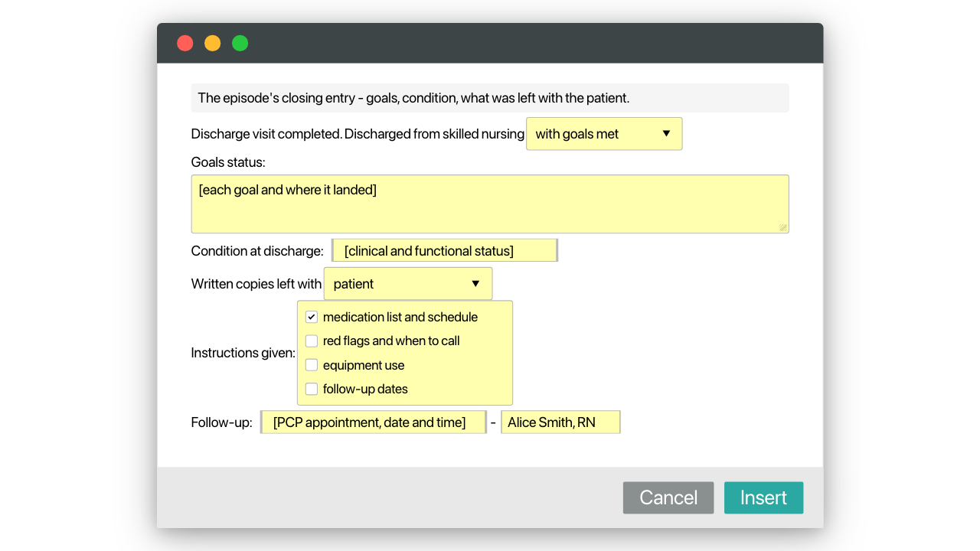Tick the follow-up dates checkbox
This screenshot has height=551, width=980.
312,389
